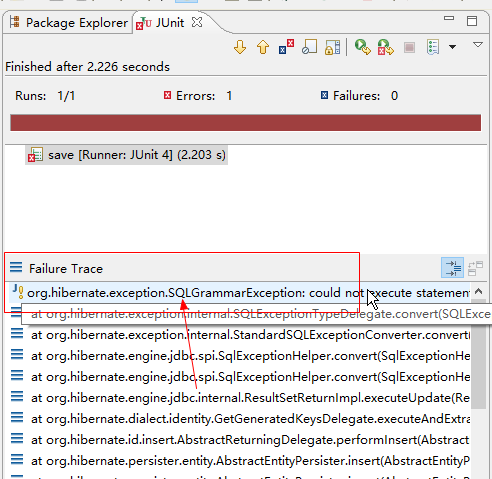The height and width of the screenshot is (479, 492).
Task: Select ResultSetReturnImpl.executeUpdate trace line
Action: [241, 398]
